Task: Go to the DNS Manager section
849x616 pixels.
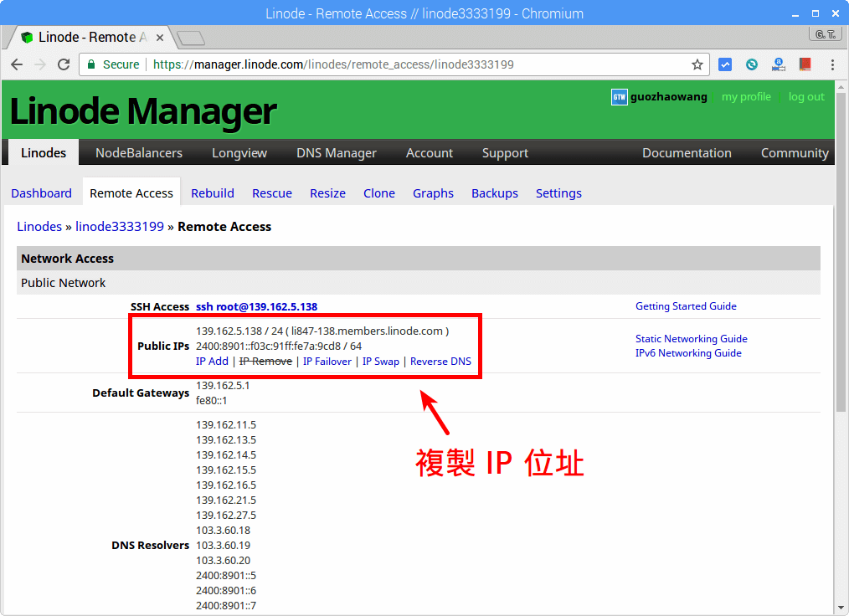Action: (336, 152)
